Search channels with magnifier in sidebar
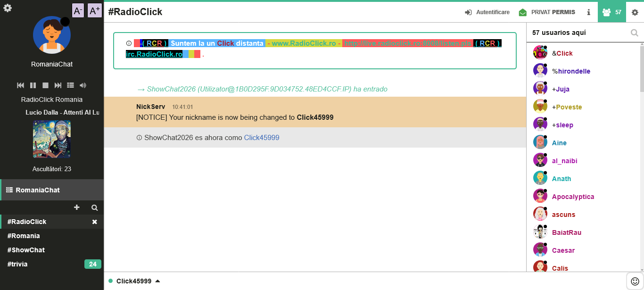The image size is (644, 290). pyautogui.click(x=94, y=207)
